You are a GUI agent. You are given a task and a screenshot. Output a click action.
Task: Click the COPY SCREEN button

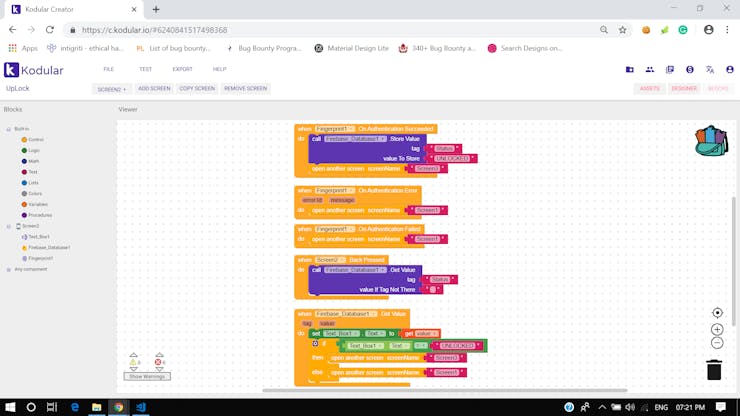point(197,89)
